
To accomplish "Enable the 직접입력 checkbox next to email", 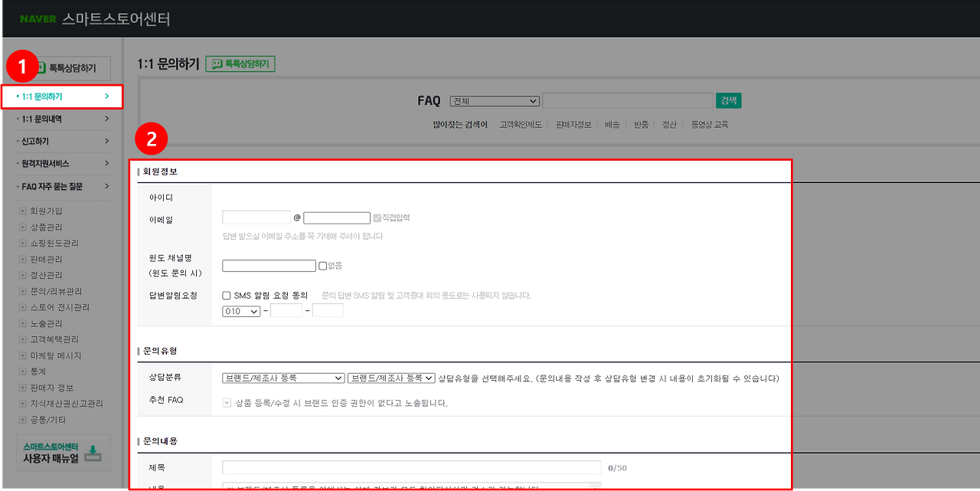I will (x=376, y=217).
